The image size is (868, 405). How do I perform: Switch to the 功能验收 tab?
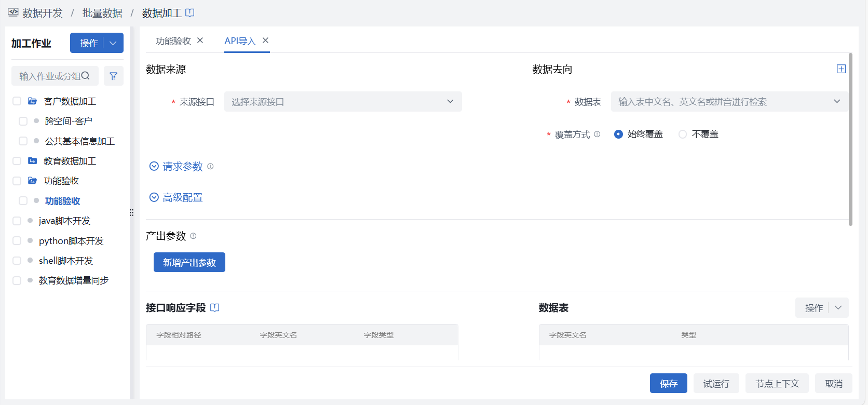click(x=173, y=41)
